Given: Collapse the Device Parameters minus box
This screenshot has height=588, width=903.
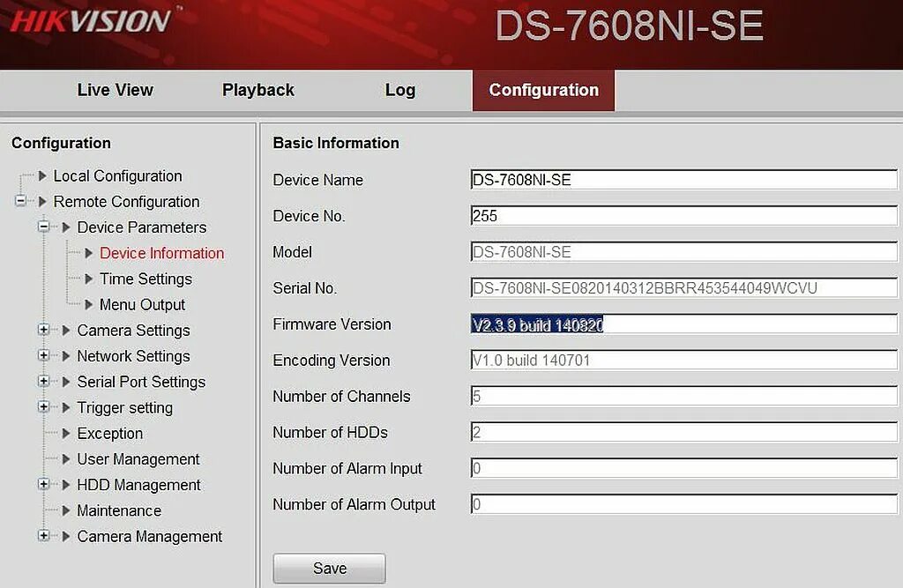Looking at the screenshot, I should coord(44,227).
